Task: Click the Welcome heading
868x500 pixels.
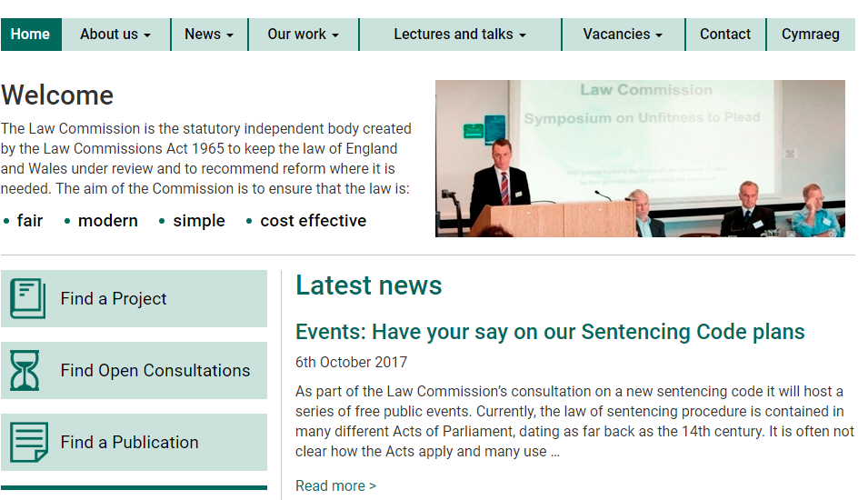Action: coord(57,95)
